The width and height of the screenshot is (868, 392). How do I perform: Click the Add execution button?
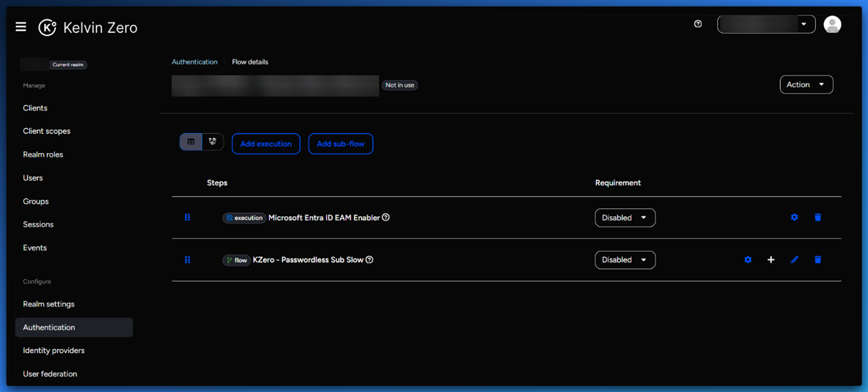(266, 144)
